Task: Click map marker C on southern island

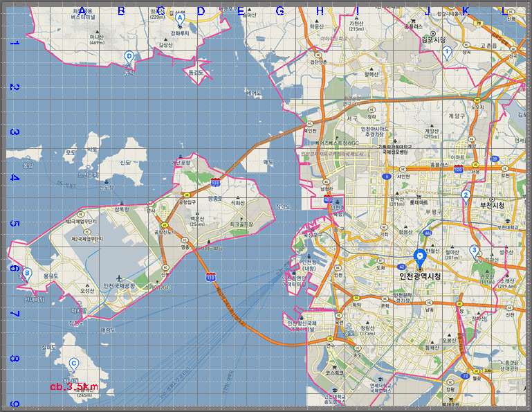Action: click(x=74, y=364)
